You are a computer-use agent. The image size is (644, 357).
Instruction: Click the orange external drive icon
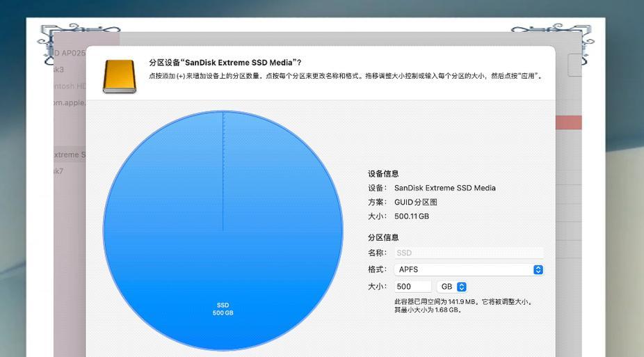[120, 77]
